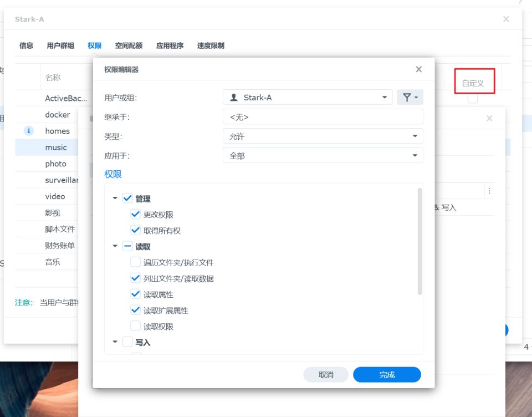Toggle the 管理 group checkbox
Screen dimensions: 532x417
[x=127, y=199]
